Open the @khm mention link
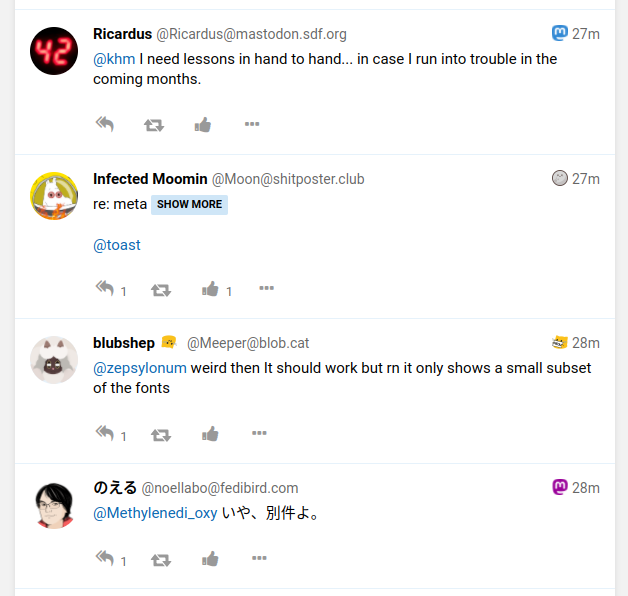Image resolution: width=628 pixels, height=596 pixels. (114, 59)
